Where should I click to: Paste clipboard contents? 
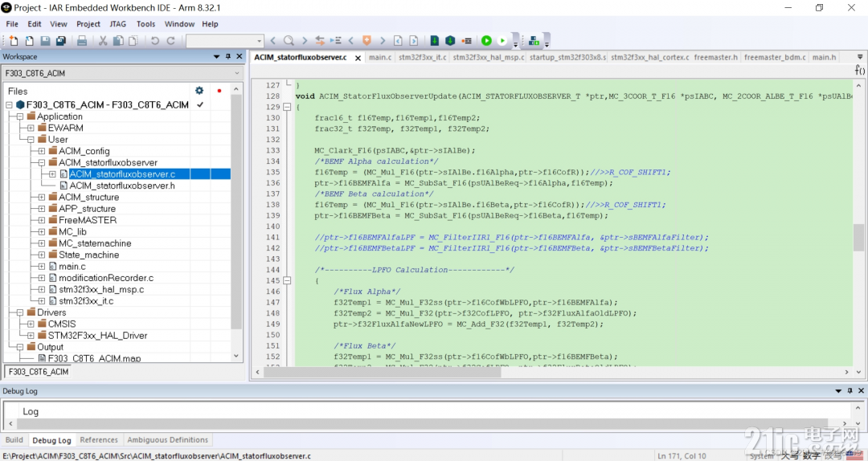click(x=133, y=40)
